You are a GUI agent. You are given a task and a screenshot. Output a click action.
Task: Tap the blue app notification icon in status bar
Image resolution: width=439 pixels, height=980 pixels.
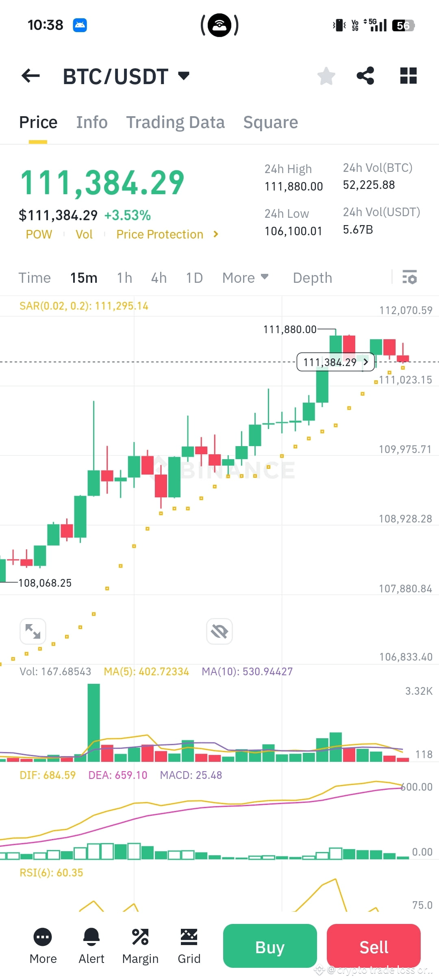pyautogui.click(x=80, y=25)
